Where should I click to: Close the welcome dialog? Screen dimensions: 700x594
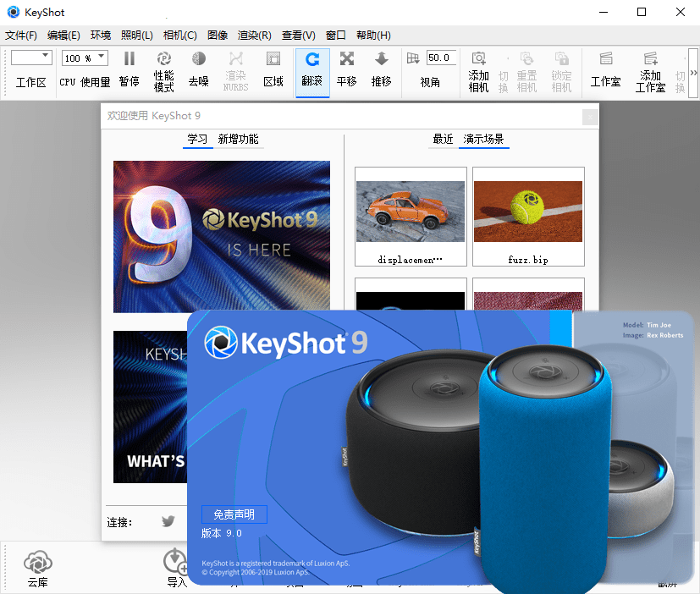click(x=590, y=117)
